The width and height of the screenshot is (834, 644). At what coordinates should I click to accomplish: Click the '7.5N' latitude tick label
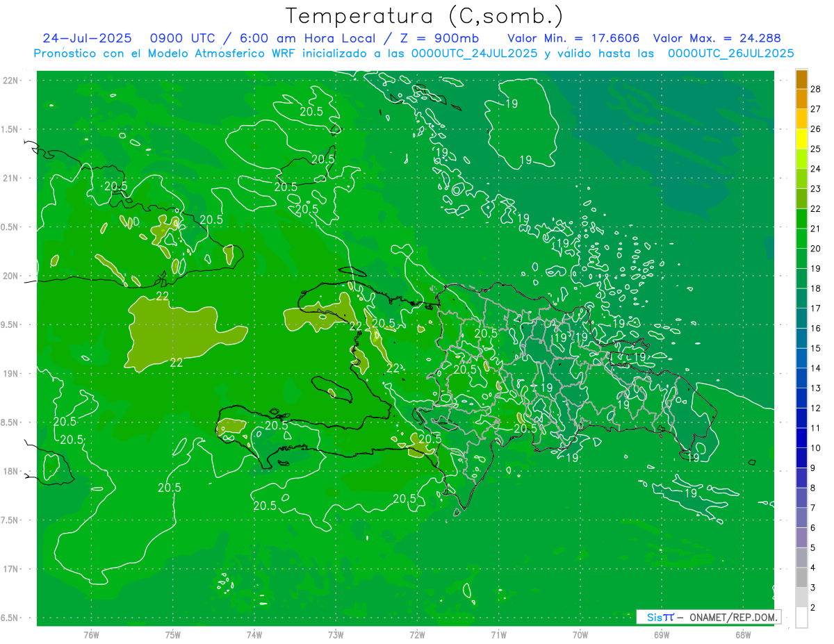pos(10,520)
